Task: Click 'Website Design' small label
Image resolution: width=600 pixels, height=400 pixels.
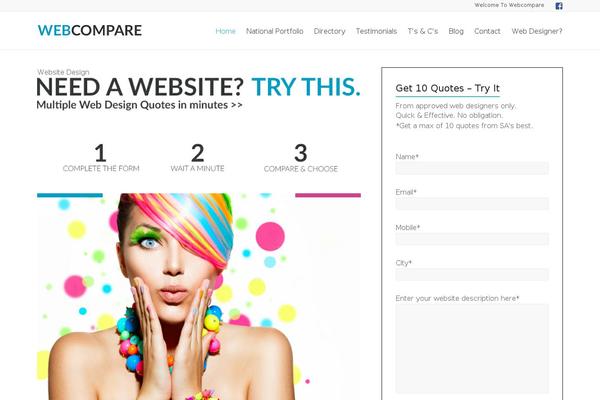Action: (63, 72)
